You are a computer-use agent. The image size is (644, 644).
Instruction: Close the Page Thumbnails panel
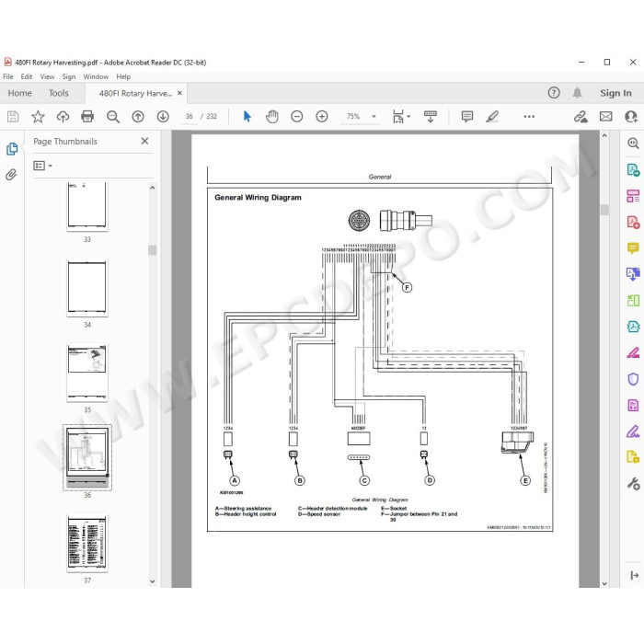coord(144,142)
